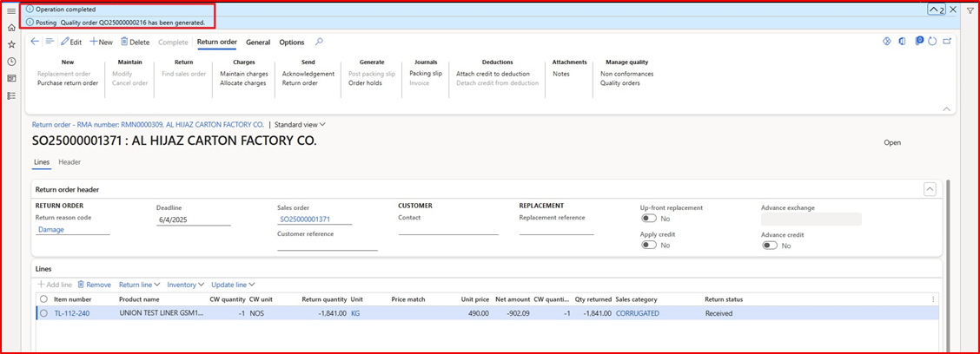Open Favorites star in sidebar

click(11, 44)
